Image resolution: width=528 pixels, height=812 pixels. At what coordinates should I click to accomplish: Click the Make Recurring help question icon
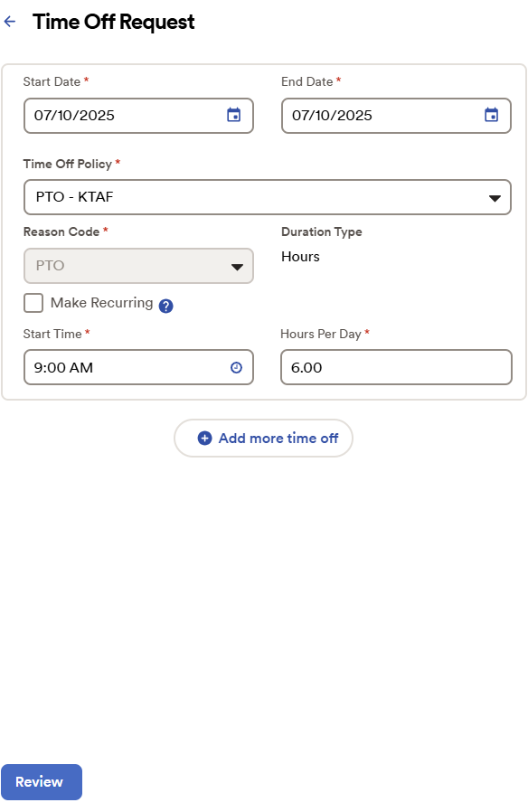pos(165,306)
